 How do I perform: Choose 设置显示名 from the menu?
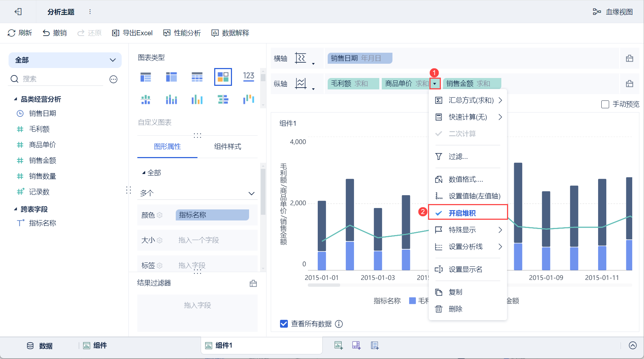click(468, 269)
